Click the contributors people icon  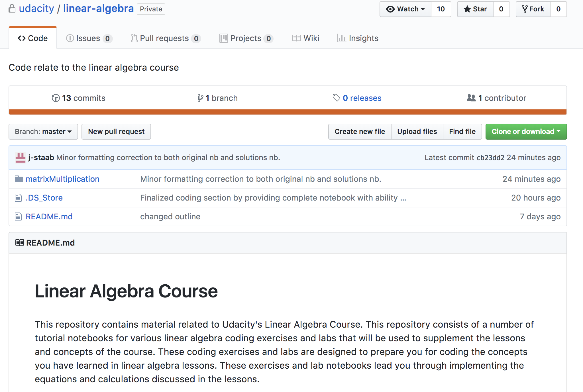click(471, 98)
